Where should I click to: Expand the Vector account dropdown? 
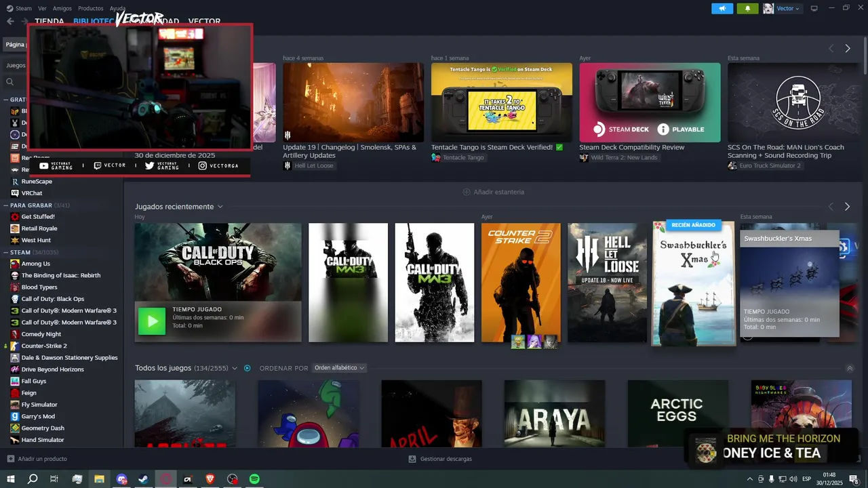tap(788, 8)
